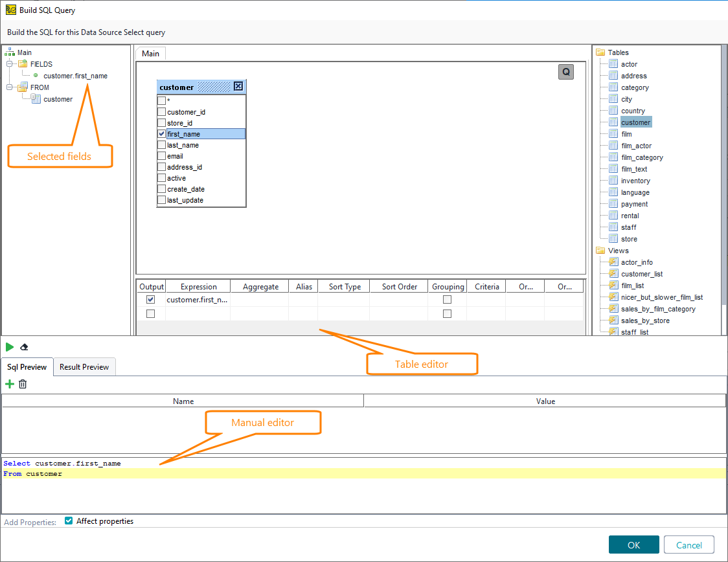Check the last_name column in customer table
The height and width of the screenshot is (562, 728).
[x=161, y=144]
